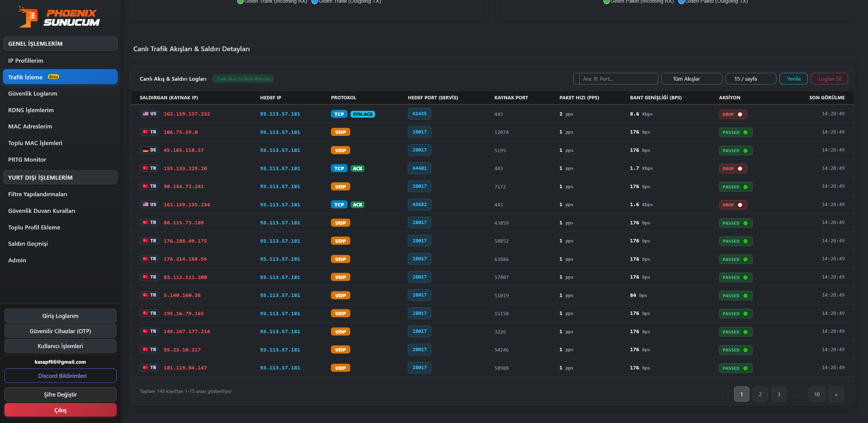
Task: Click the DROP icon for 162.159.137.232
Action: click(x=740, y=115)
